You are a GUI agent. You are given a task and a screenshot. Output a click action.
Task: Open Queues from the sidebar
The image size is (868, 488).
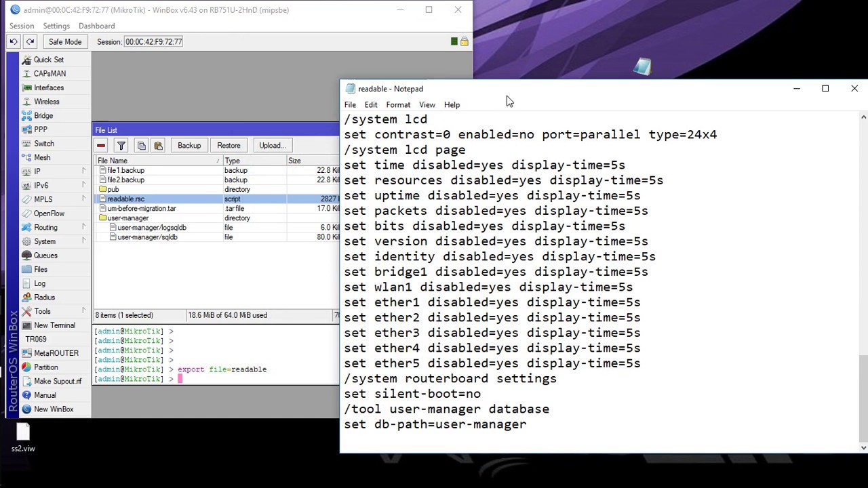pyautogui.click(x=45, y=256)
